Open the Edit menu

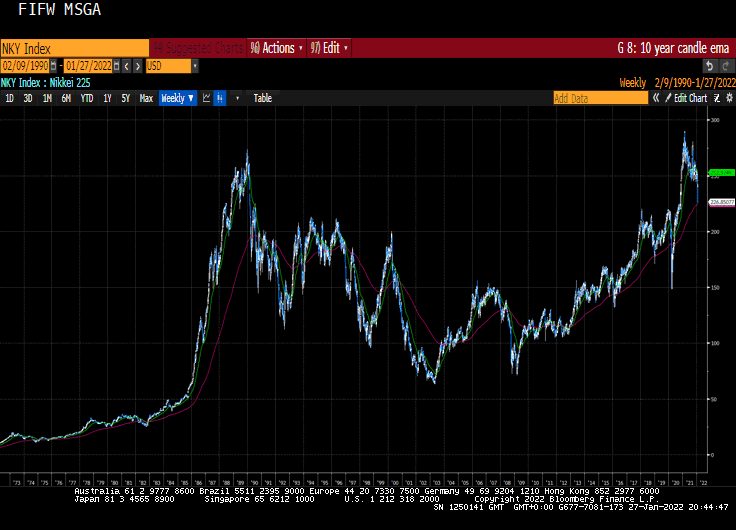coord(328,48)
